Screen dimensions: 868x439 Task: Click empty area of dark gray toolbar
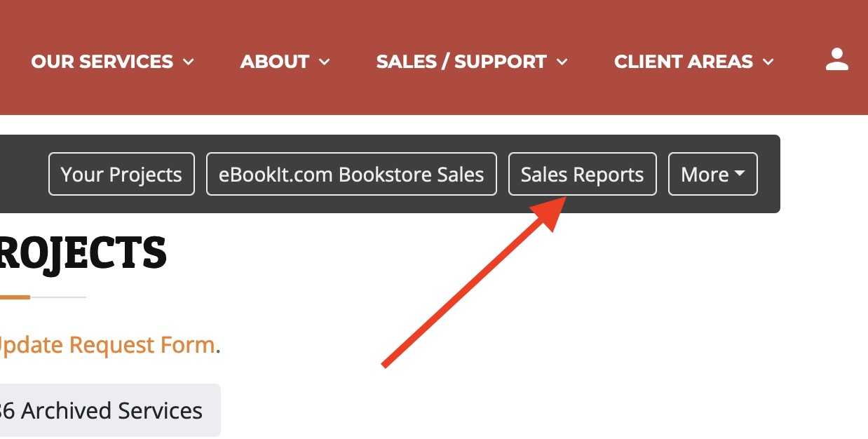coord(24,174)
